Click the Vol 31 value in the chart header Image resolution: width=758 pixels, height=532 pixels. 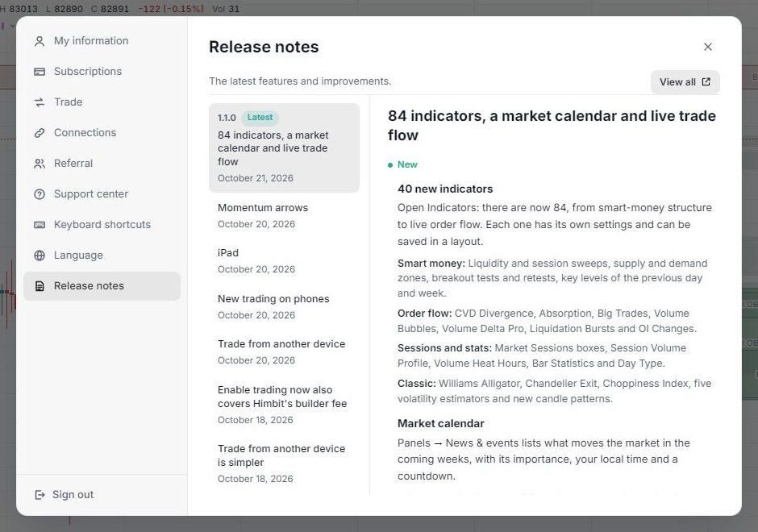click(x=226, y=9)
